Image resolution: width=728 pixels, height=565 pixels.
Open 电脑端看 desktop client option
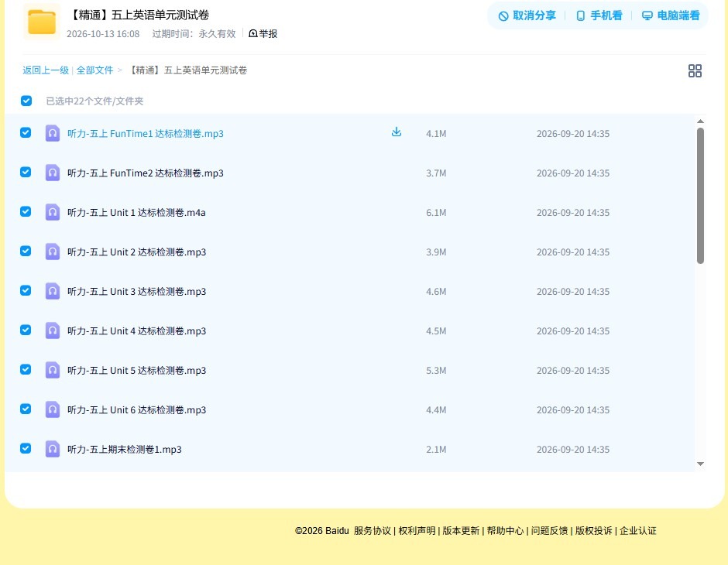tap(671, 15)
